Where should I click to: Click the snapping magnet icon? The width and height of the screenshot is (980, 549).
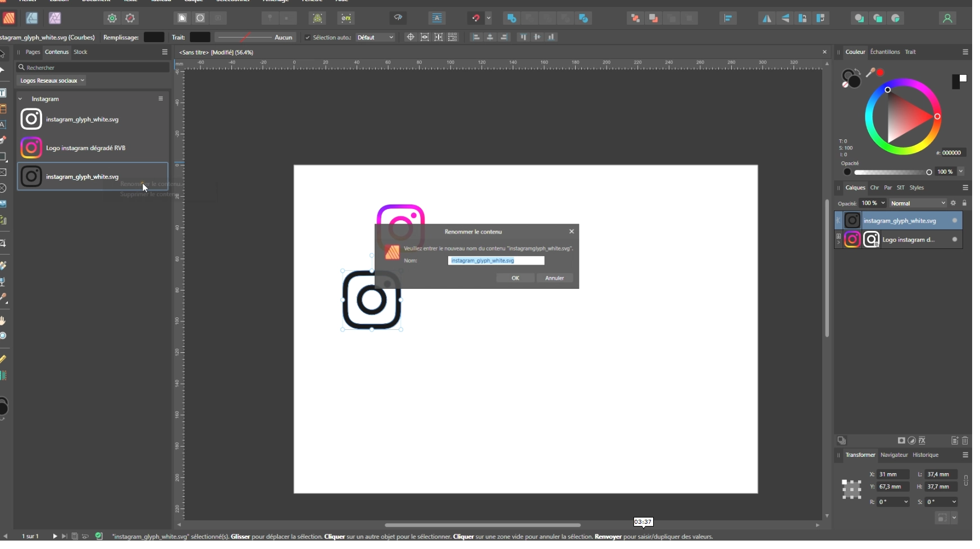tap(476, 18)
